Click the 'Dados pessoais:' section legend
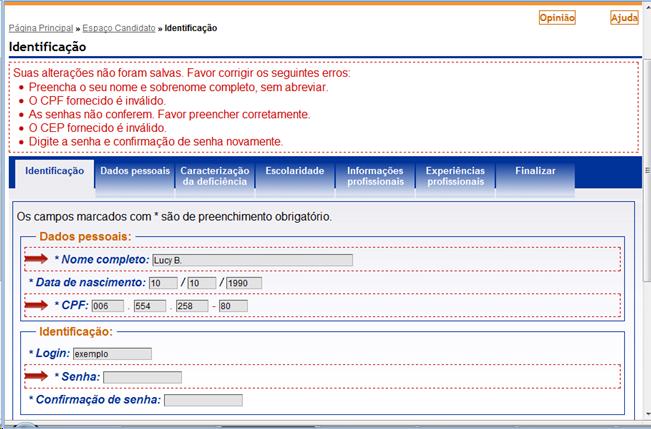Screen dimensions: 651x429 pyautogui.click(x=85, y=237)
